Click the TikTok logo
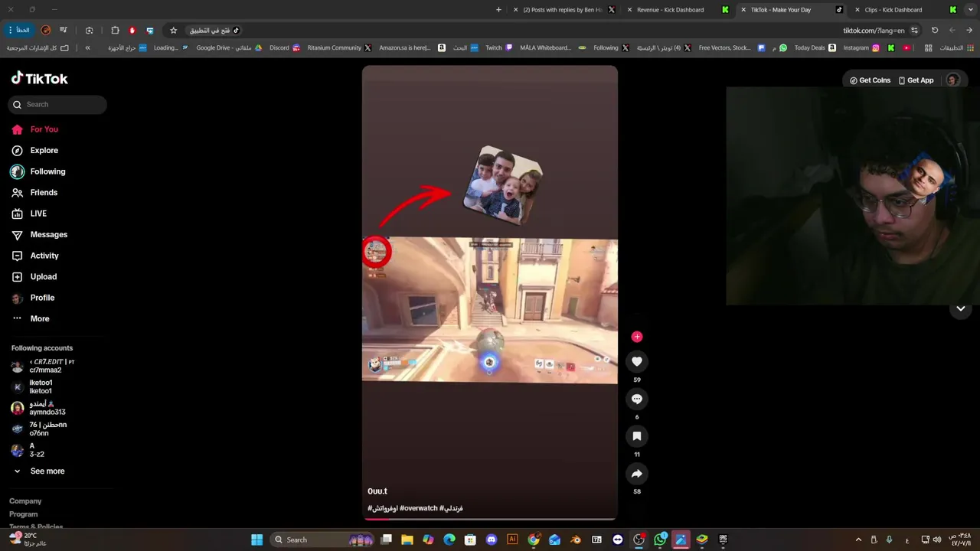This screenshot has width=980, height=551. coord(40,78)
